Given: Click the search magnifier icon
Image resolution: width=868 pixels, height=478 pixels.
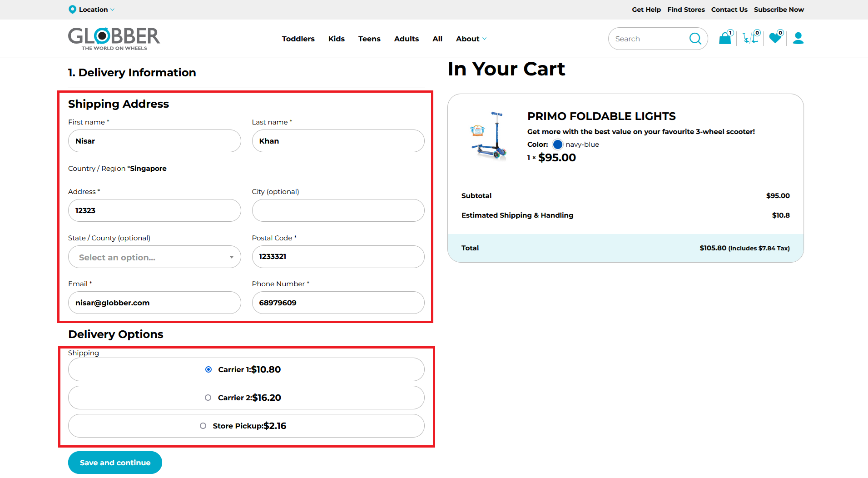Looking at the screenshot, I should (x=695, y=39).
